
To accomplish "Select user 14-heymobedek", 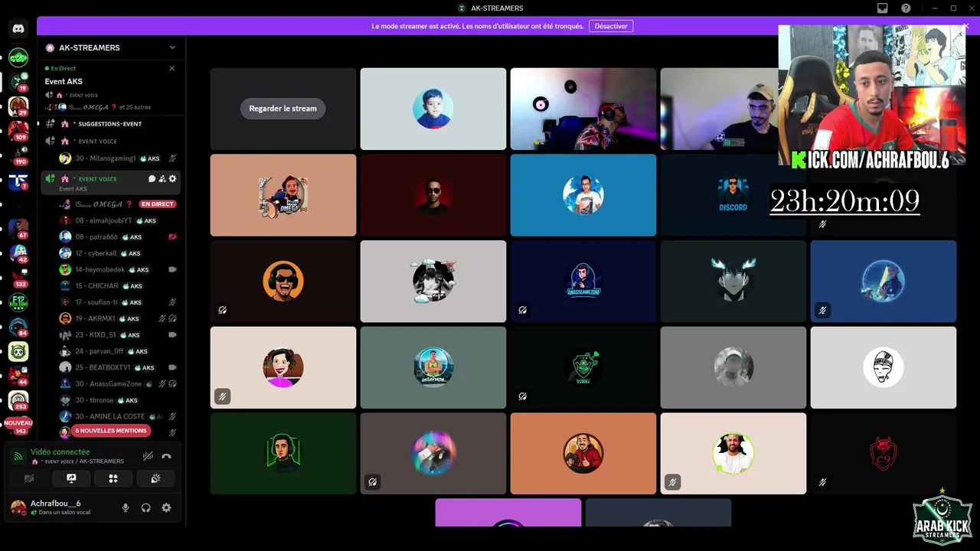I will (x=117, y=269).
